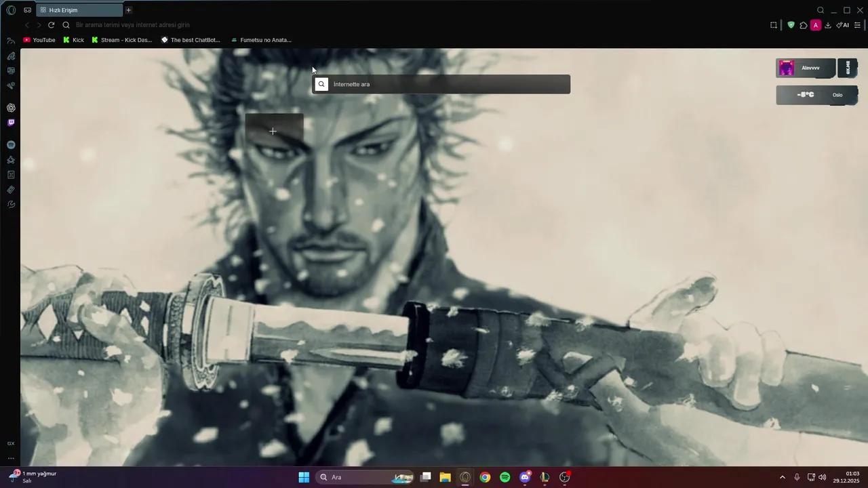Image resolution: width=868 pixels, height=488 pixels.
Task: Take a snapshot with capture icon
Action: coord(774,25)
